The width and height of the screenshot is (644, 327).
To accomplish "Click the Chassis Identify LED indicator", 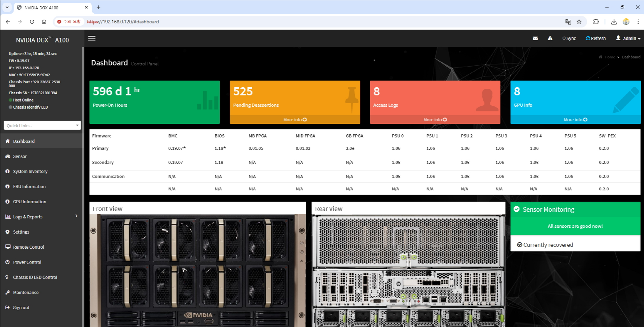I will coord(28,107).
